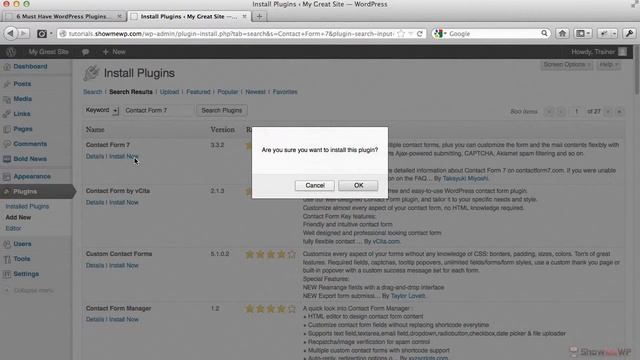This screenshot has height=360, width=640.
Task: Open the bookmarks sidebar toolbar icon
Action: click(x=582, y=33)
